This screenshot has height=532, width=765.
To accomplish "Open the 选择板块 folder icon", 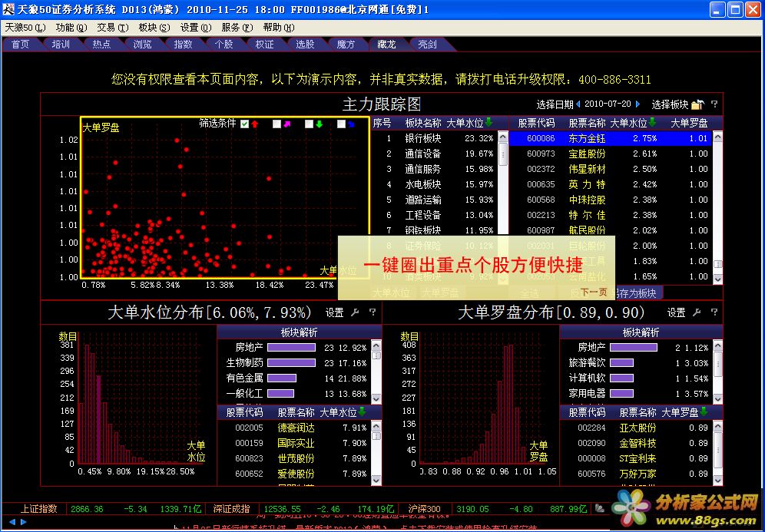I will [x=697, y=104].
